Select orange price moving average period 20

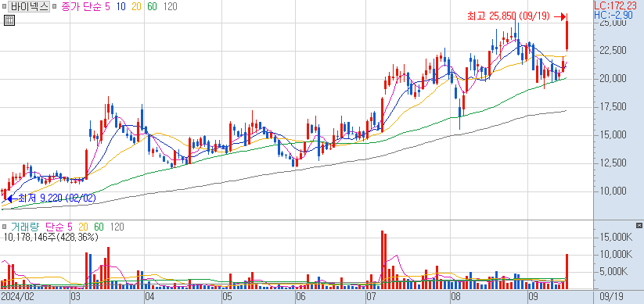[136, 6]
